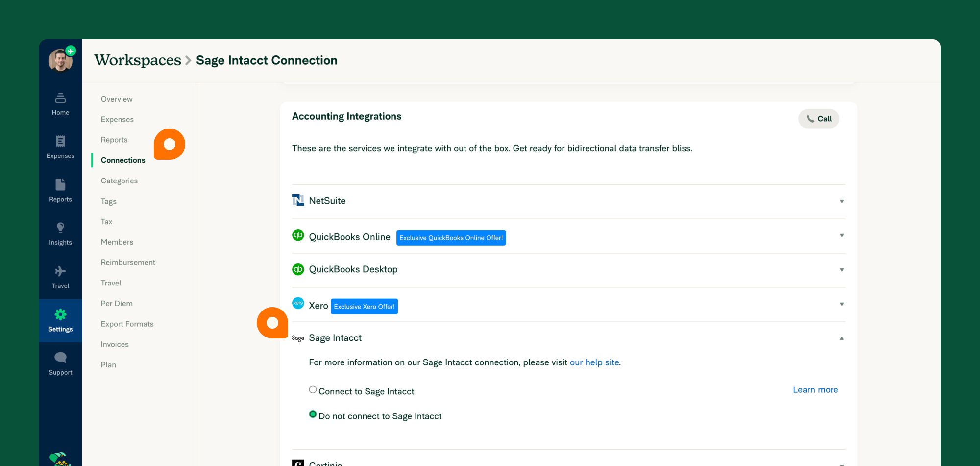Click the Xero logo icon
Screen dimensions: 980x466
tap(298, 303)
